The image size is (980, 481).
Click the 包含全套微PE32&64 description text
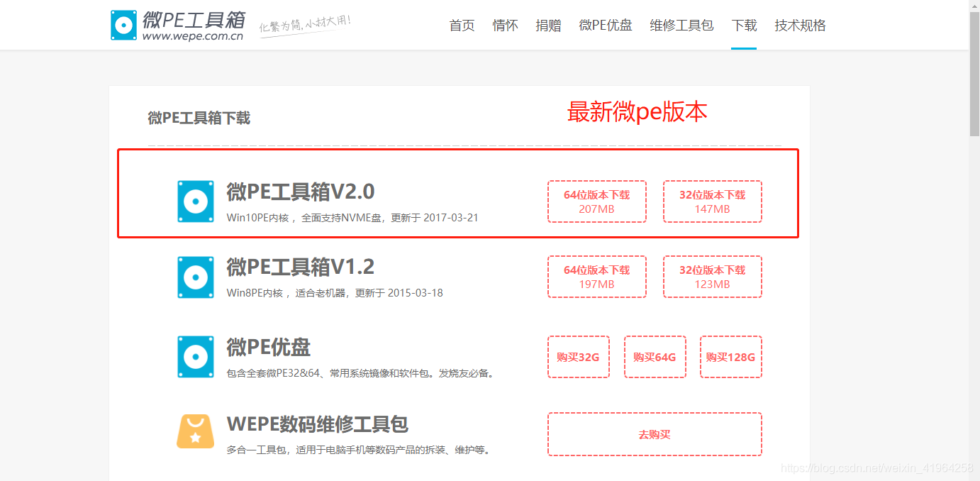[x=360, y=373]
